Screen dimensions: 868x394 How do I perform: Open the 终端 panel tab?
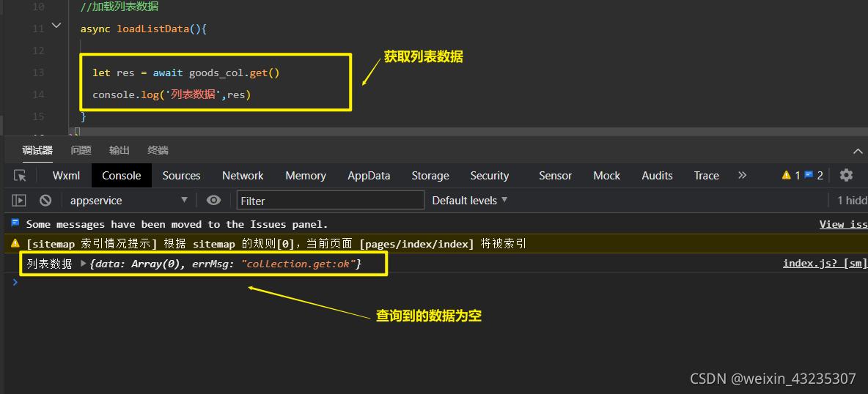pos(158,150)
